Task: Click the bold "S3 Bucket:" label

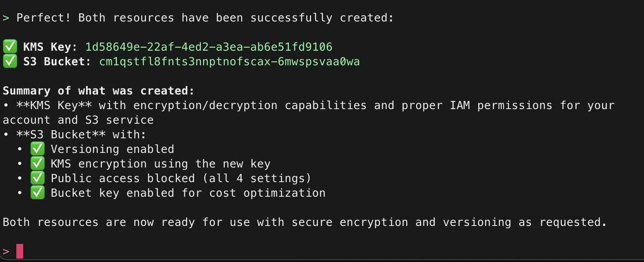Action: click(x=57, y=62)
